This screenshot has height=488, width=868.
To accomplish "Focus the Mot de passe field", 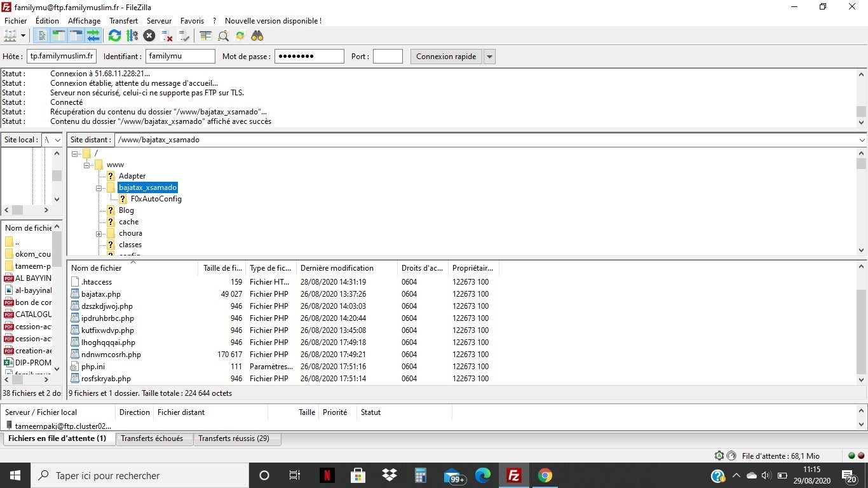I will click(309, 57).
